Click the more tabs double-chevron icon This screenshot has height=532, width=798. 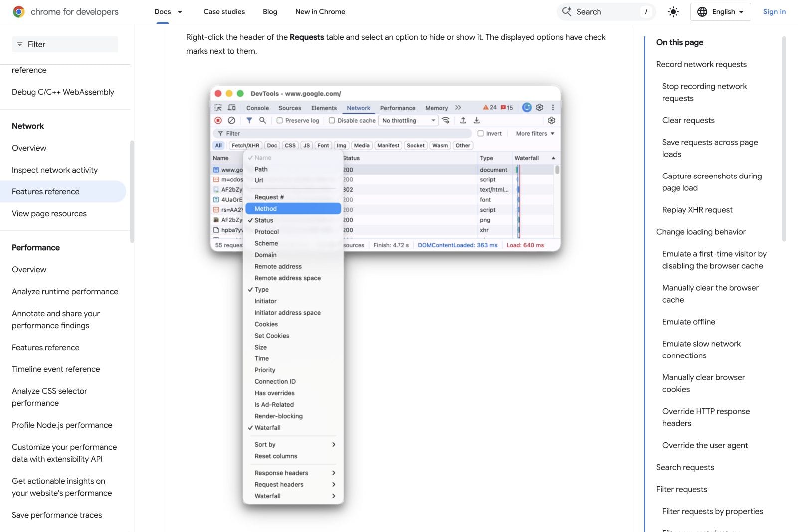(458, 107)
